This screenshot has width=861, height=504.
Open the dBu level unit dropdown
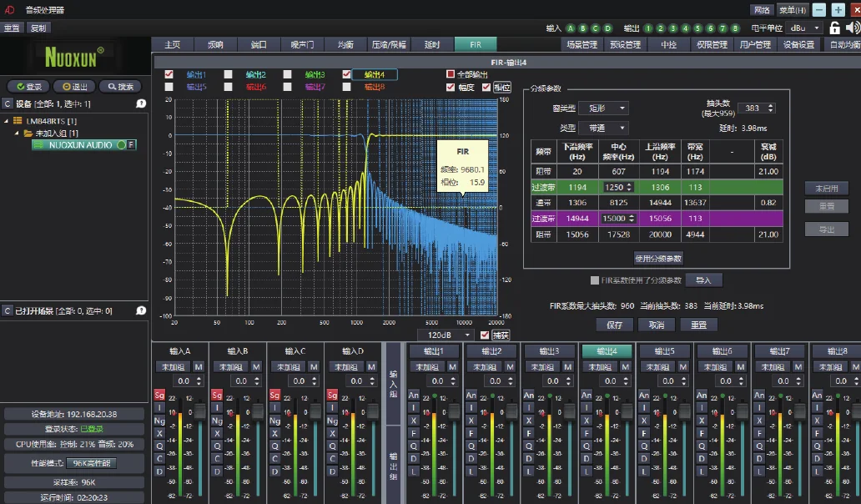pyautogui.click(x=803, y=28)
